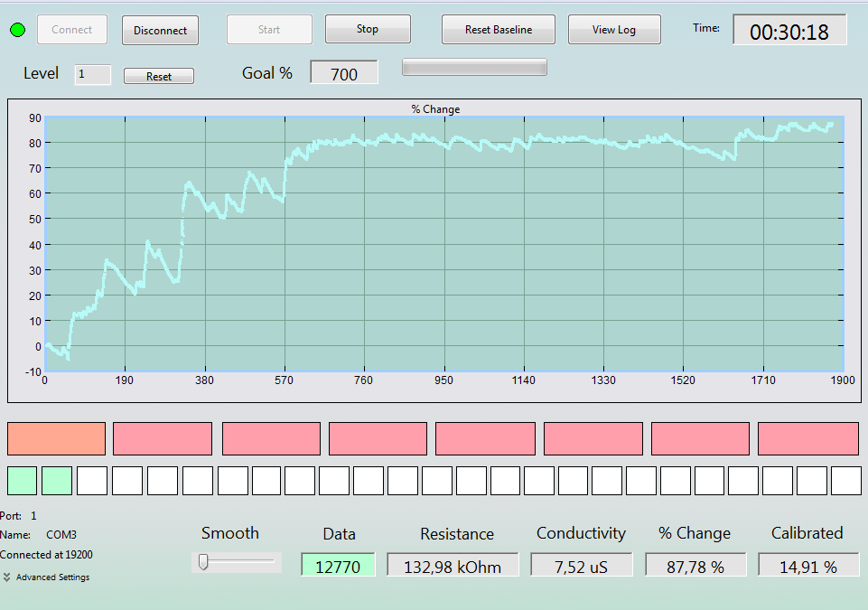Click the green Data value field
Screen dimensions: 868x610
(x=338, y=565)
